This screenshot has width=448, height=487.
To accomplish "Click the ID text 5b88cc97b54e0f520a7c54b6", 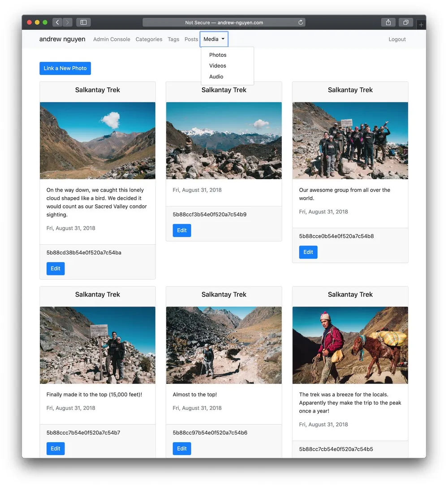I will [x=210, y=433].
